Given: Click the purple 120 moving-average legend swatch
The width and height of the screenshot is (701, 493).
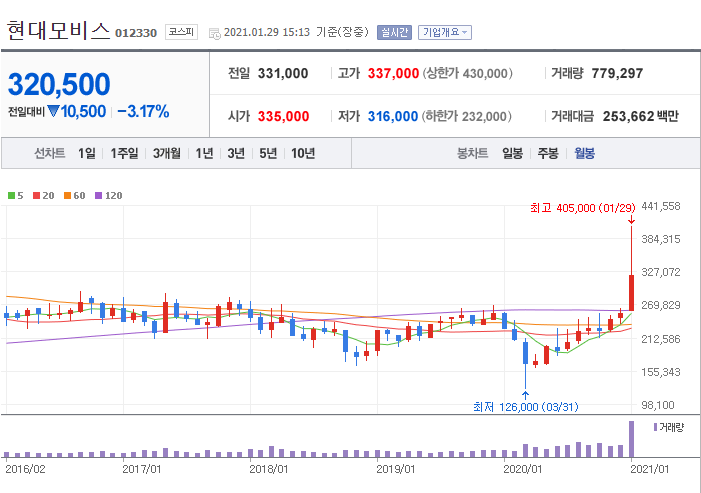Looking at the screenshot, I should pos(99,195).
